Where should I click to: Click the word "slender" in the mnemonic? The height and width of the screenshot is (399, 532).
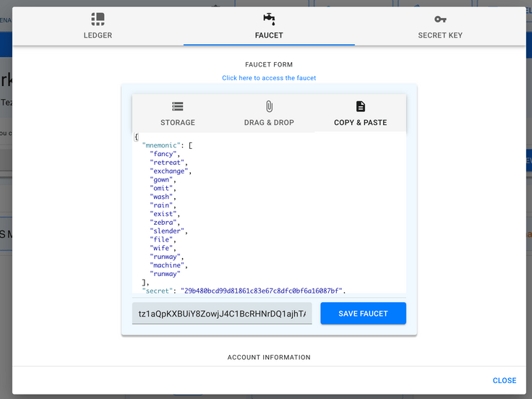pyautogui.click(x=167, y=231)
